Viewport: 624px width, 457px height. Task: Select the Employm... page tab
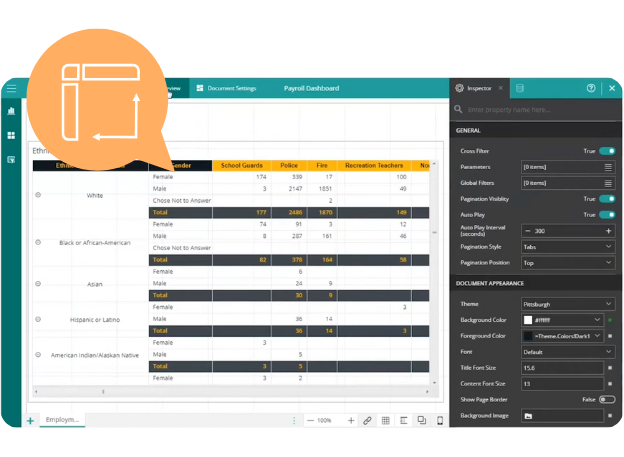(x=62, y=420)
